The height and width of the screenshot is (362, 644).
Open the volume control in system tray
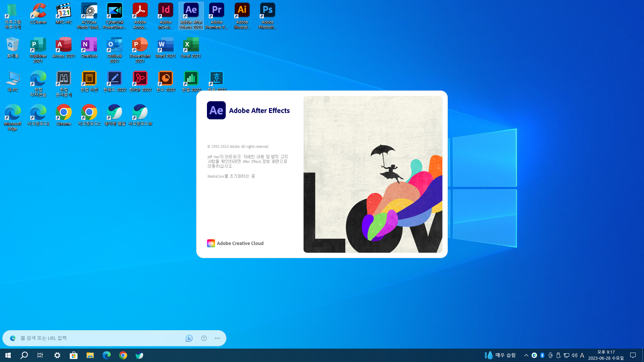tap(574, 355)
